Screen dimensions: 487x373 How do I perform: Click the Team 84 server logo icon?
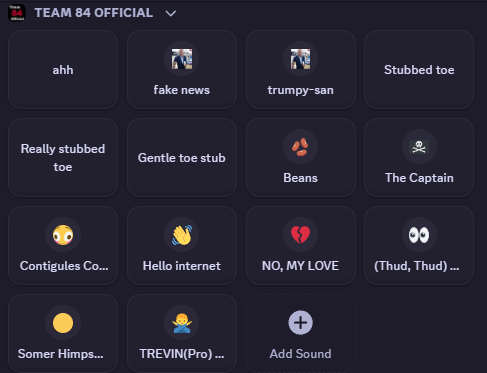(x=17, y=13)
